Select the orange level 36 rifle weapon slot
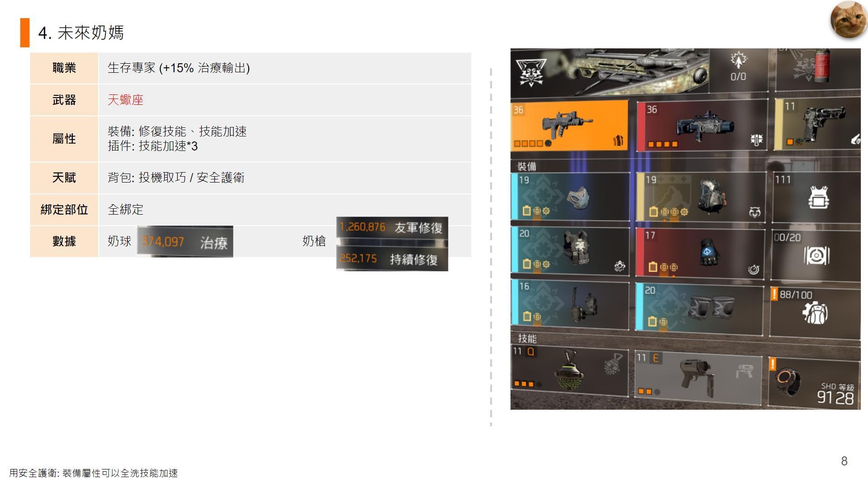 tap(569, 125)
